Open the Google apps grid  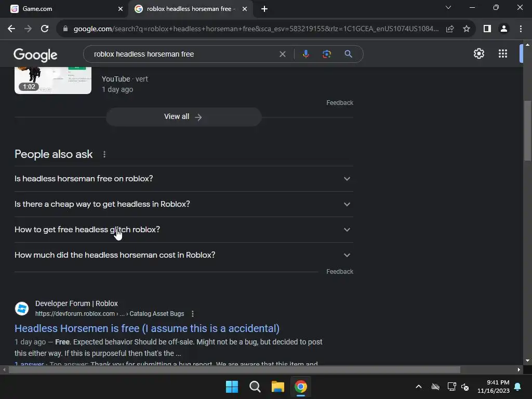coord(503,54)
